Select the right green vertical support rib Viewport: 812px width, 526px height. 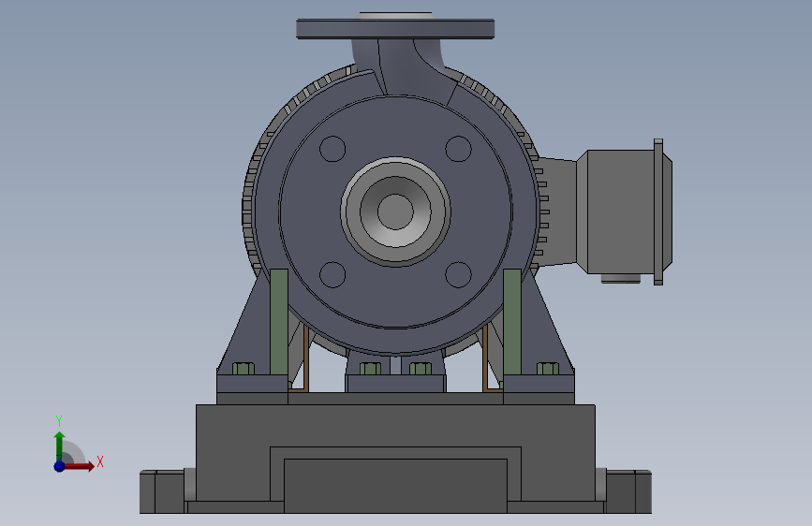512,322
